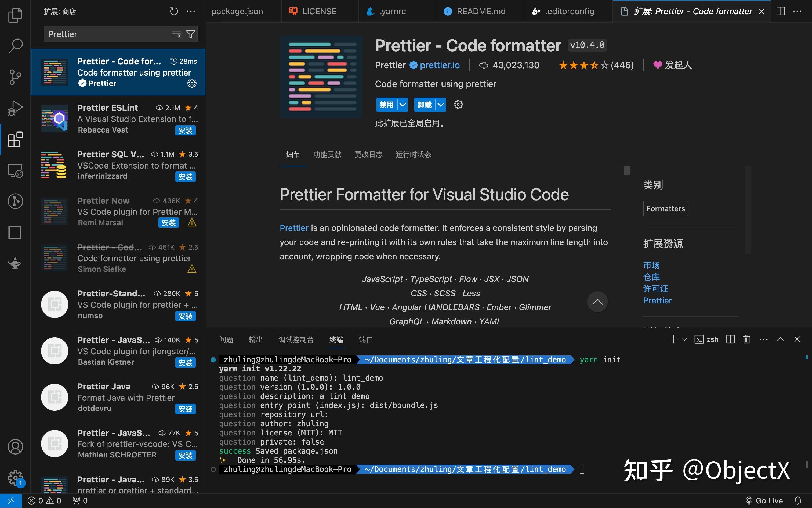Switch to Output (输出) panel tab

(255, 340)
